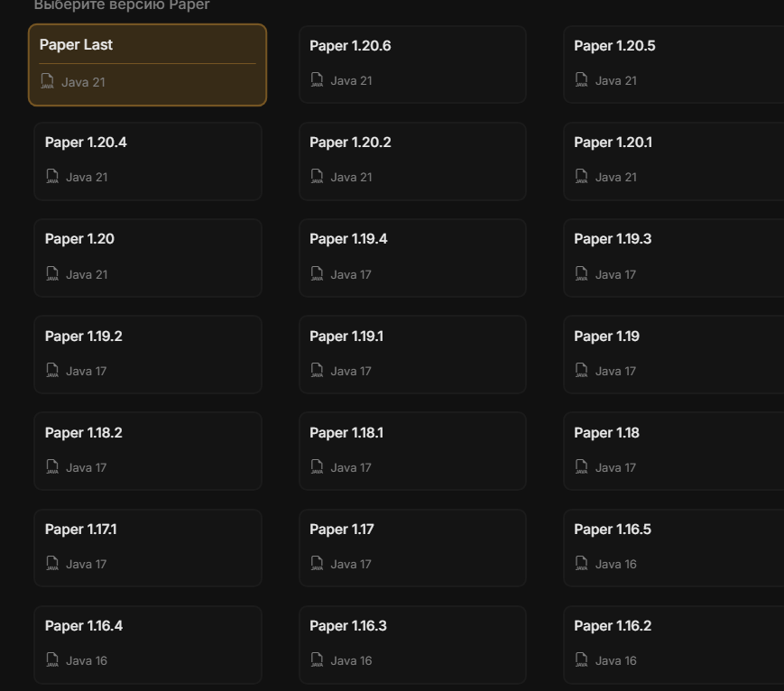Image resolution: width=784 pixels, height=691 pixels.
Task: Click the Paper 1.17 title text
Action: (342, 530)
